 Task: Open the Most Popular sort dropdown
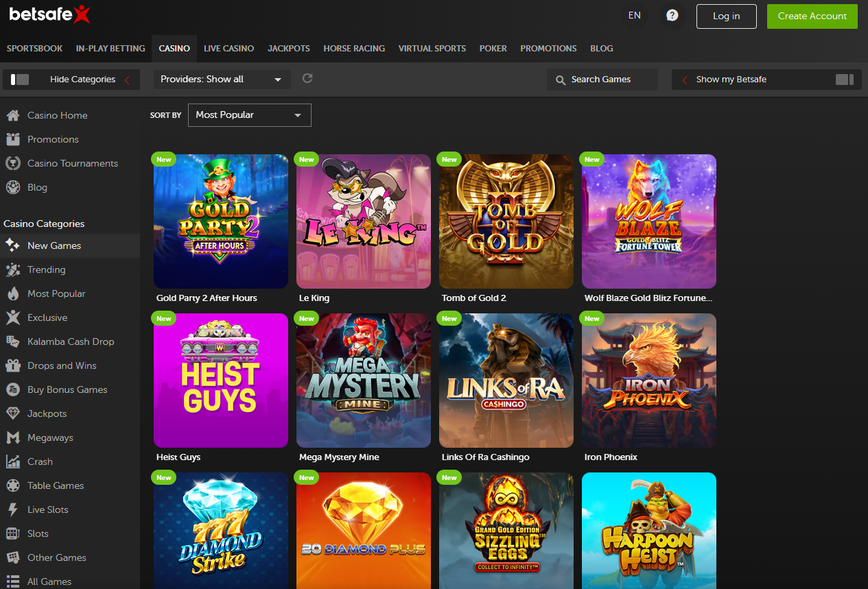click(x=249, y=115)
